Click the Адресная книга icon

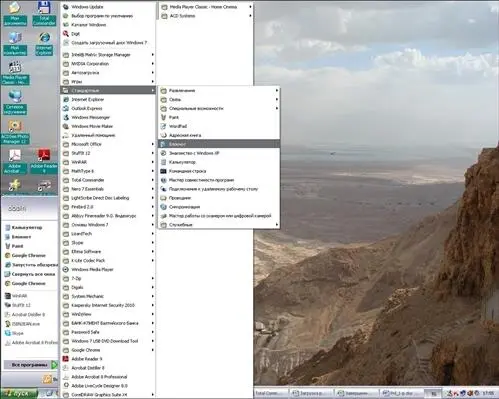click(x=163, y=135)
